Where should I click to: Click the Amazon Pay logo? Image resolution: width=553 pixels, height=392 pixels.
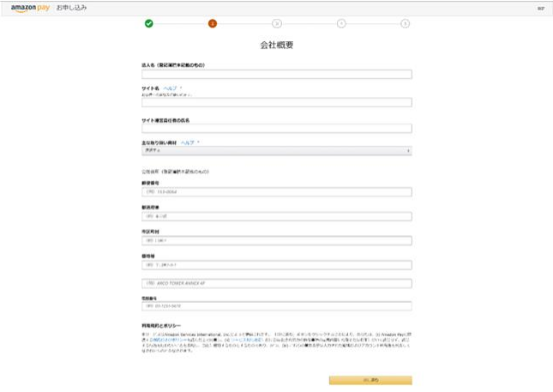pyautogui.click(x=30, y=8)
